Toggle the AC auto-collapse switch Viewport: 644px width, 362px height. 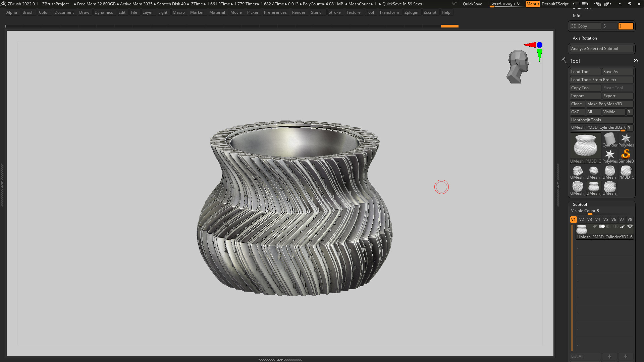454,4
